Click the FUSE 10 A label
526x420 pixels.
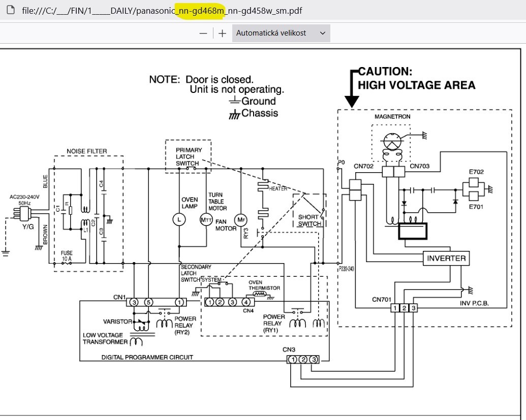(x=67, y=256)
